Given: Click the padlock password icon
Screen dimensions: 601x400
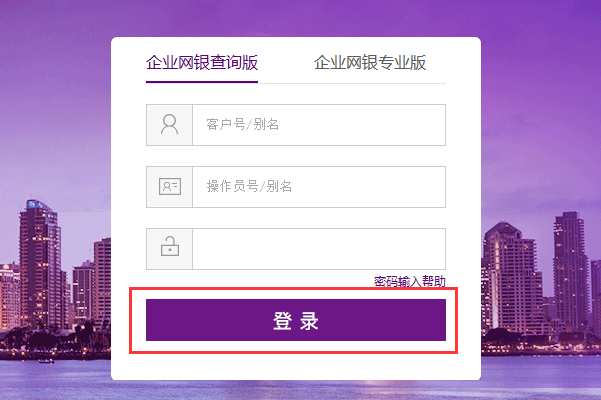Looking at the screenshot, I should [x=169, y=248].
